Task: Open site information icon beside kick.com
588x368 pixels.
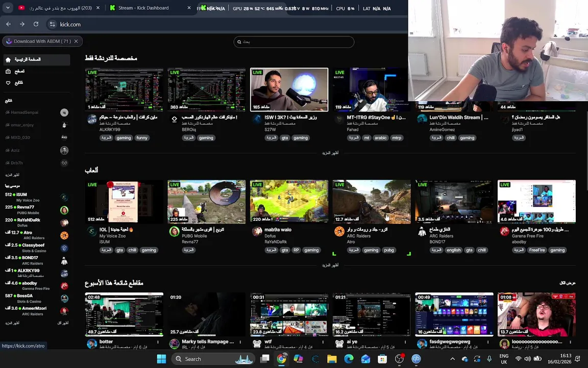Action: (52, 24)
